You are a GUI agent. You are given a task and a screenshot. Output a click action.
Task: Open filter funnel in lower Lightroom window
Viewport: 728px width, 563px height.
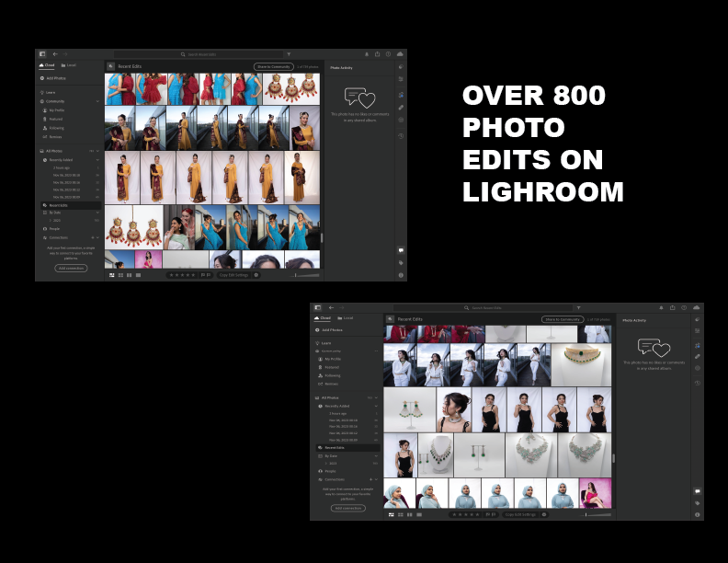578,307
